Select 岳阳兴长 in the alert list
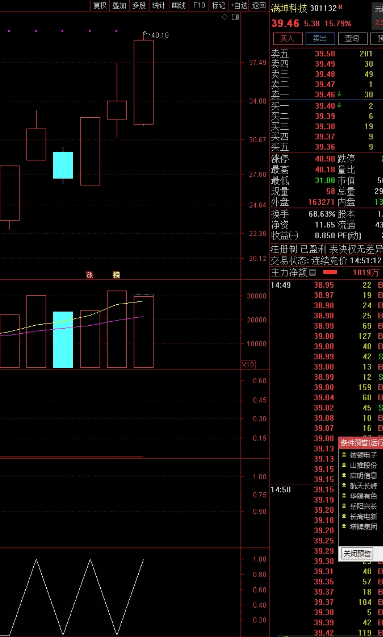The image size is (383, 637). (x=363, y=506)
